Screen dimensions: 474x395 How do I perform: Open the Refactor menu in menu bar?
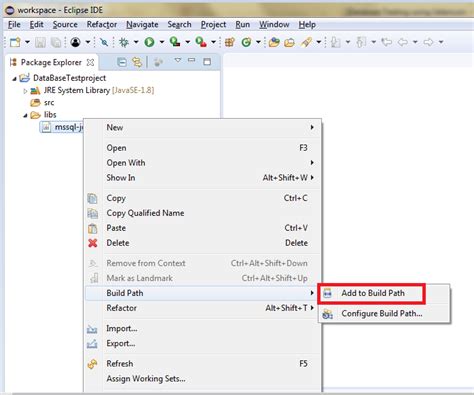102,25
